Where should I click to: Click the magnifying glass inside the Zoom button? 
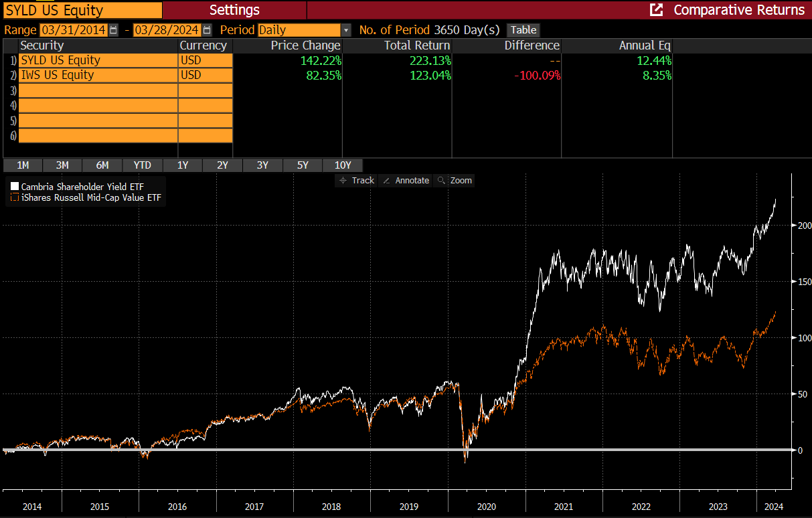coord(441,180)
